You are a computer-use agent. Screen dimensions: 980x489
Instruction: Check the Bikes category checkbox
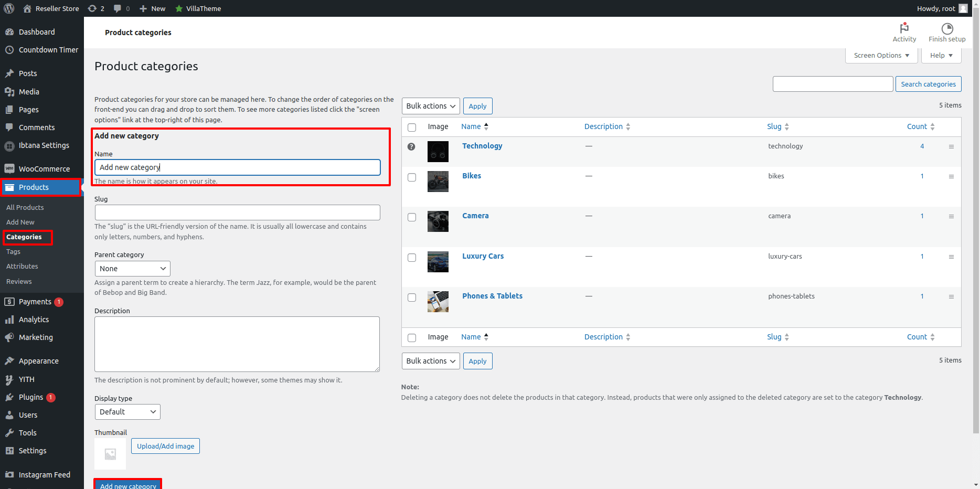(x=412, y=177)
